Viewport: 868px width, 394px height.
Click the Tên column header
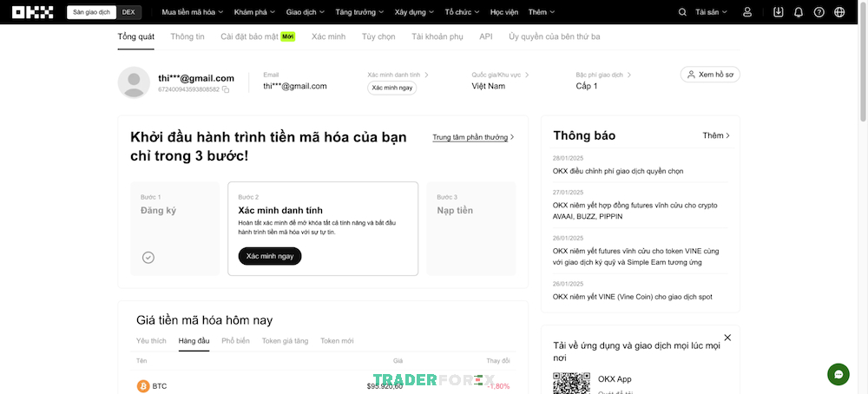point(141,361)
